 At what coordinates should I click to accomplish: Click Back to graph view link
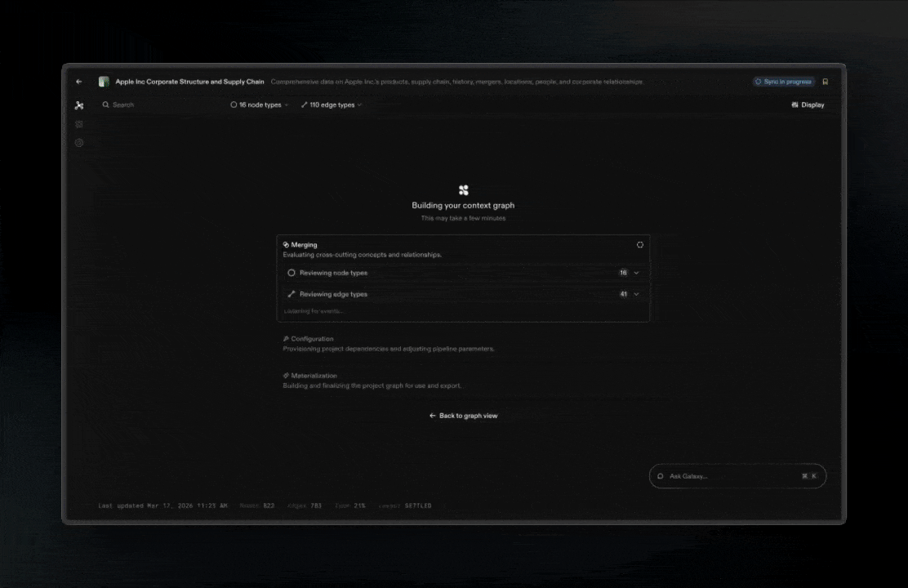pos(463,416)
